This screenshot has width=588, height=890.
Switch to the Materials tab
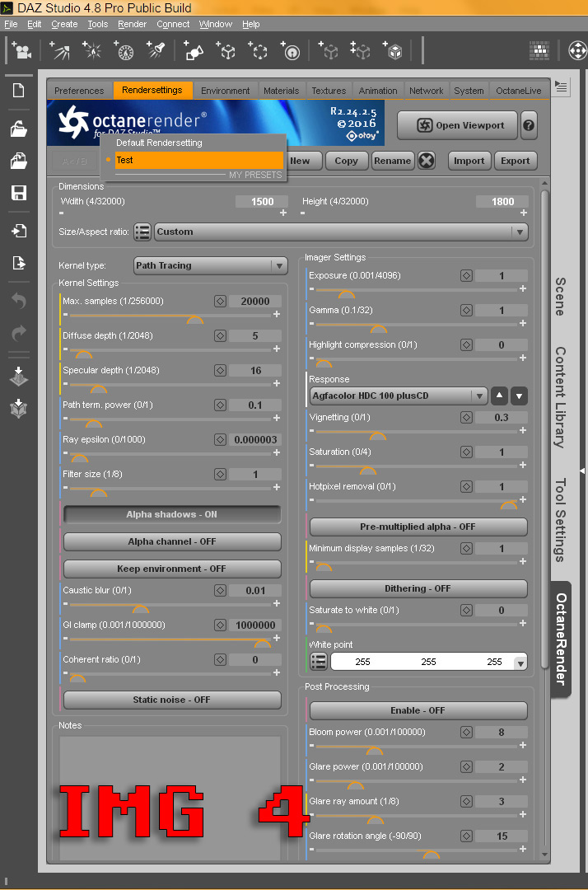(x=282, y=91)
